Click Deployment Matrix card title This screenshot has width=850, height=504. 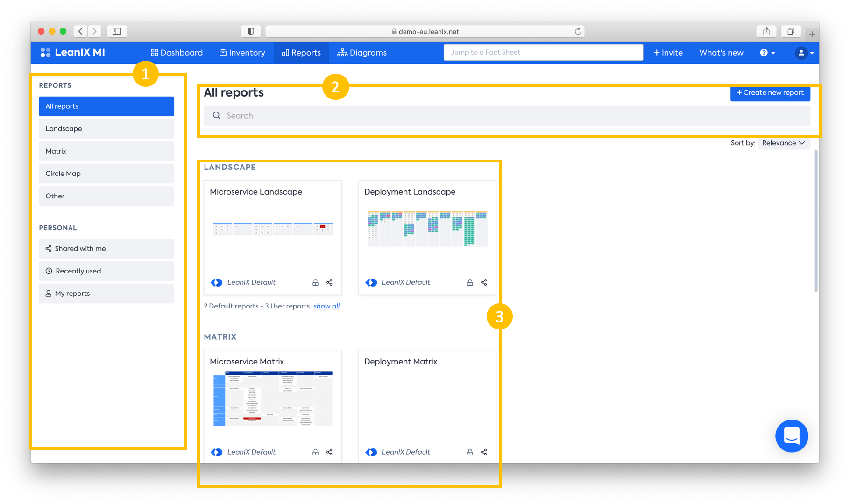coord(401,362)
